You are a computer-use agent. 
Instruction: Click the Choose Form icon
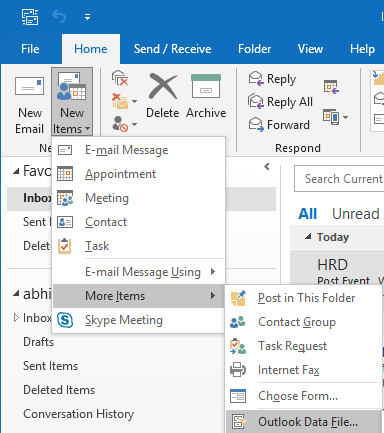click(x=238, y=396)
